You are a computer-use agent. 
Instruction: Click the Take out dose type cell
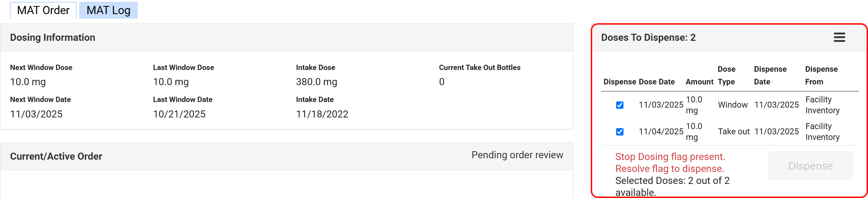tap(734, 132)
